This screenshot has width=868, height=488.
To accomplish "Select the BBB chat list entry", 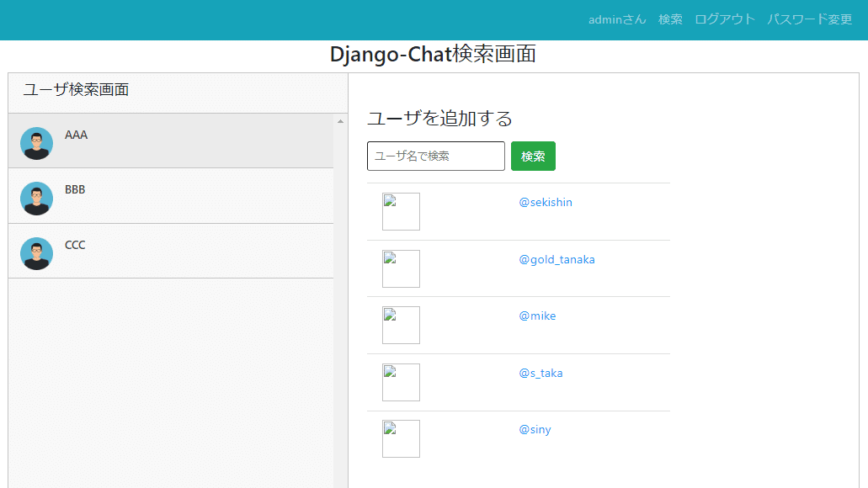I will [171, 196].
